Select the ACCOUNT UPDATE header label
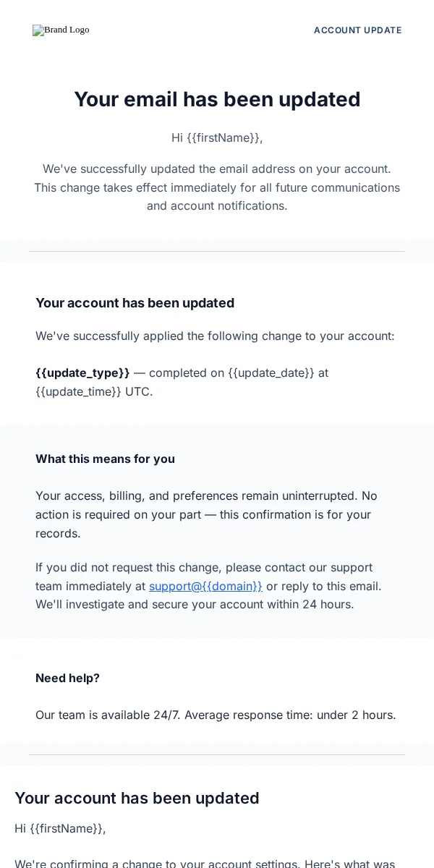The image size is (434, 868). click(x=358, y=30)
